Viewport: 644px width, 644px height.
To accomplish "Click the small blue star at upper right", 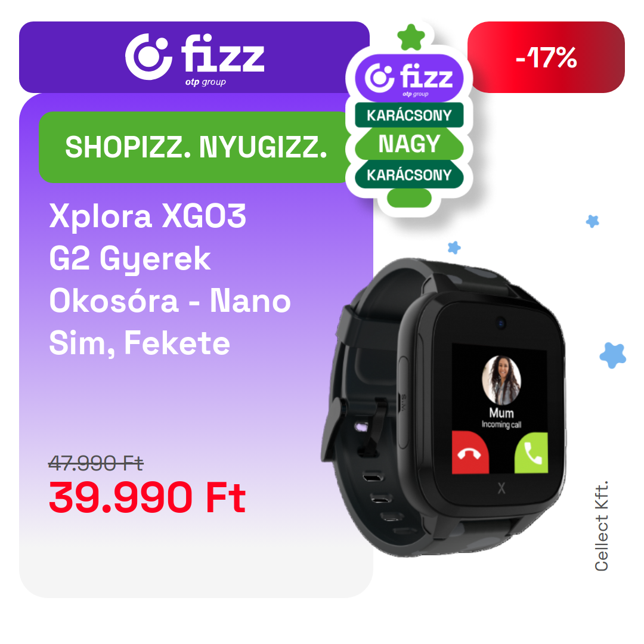I will 592,221.
